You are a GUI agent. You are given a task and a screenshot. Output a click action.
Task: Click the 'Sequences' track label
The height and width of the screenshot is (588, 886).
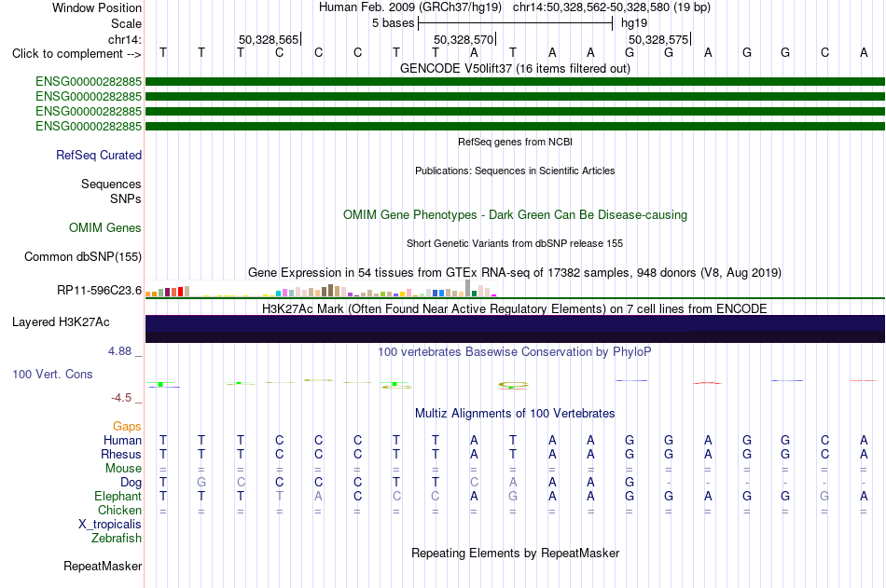(111, 185)
